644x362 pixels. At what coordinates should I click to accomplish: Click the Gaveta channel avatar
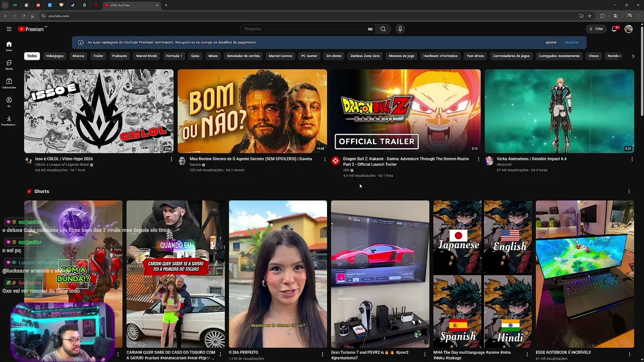pyautogui.click(x=182, y=161)
